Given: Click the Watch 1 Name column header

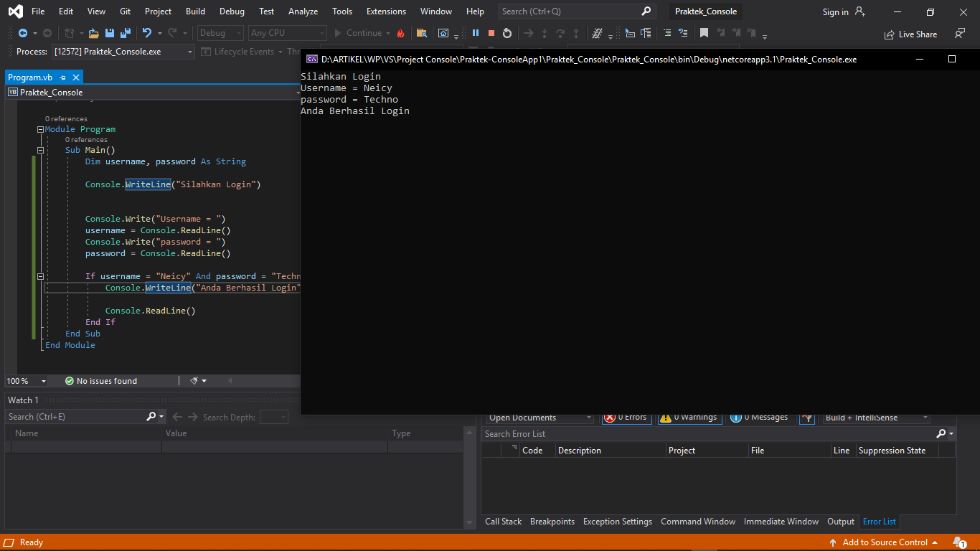Looking at the screenshot, I should pos(86,433).
